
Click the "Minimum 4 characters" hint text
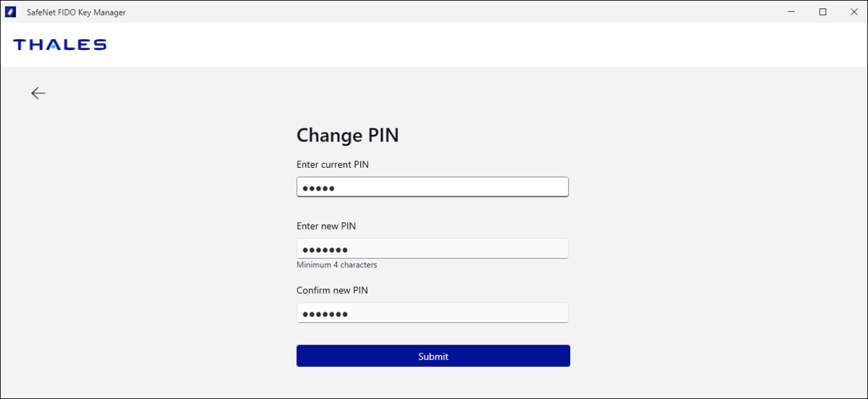pos(337,265)
